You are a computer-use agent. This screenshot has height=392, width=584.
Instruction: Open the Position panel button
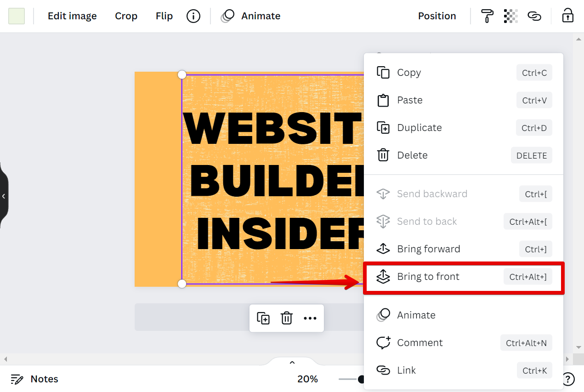437,16
